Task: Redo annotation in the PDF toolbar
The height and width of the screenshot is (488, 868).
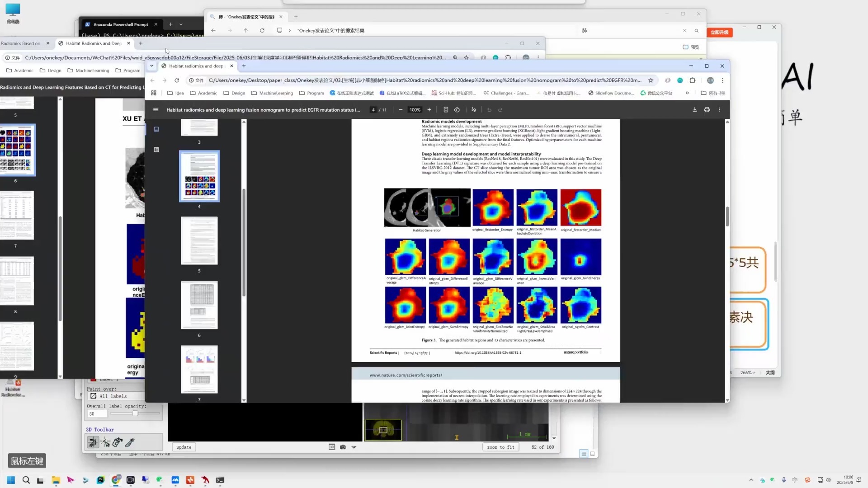Action: (500, 109)
